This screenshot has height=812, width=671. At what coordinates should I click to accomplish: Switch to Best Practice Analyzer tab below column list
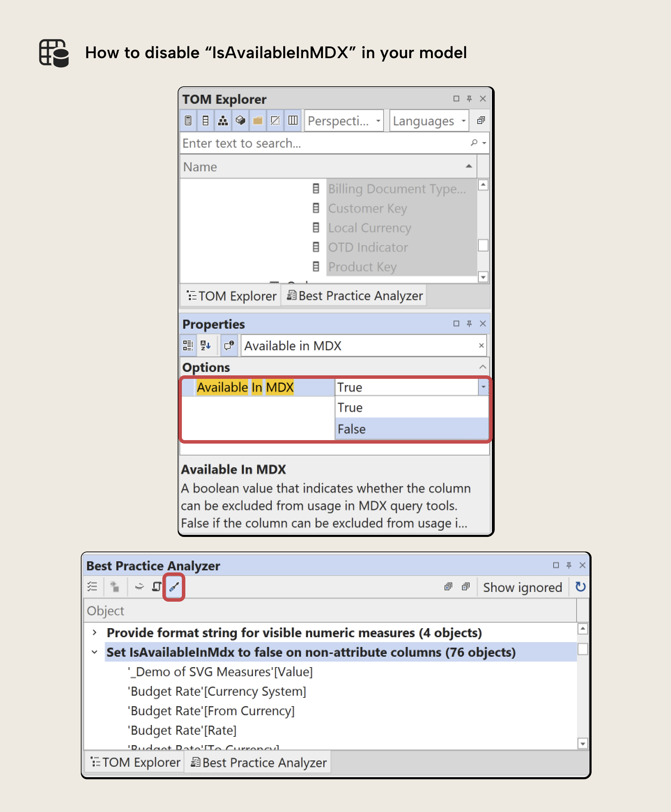tap(354, 296)
